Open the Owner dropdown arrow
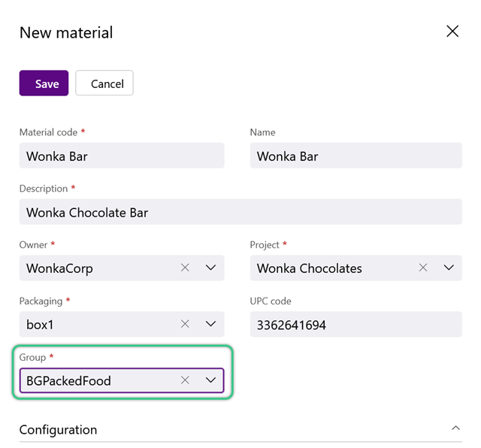The height and width of the screenshot is (448, 481). (x=210, y=268)
